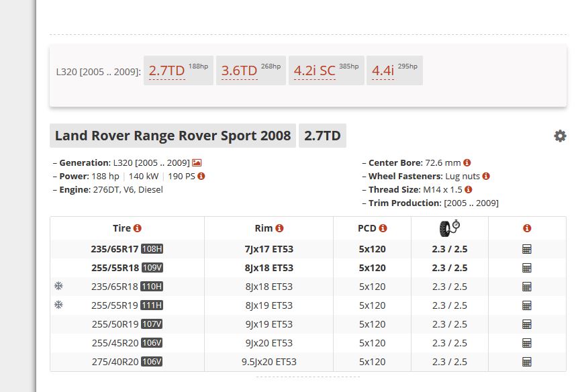Click the Wheel Fasteners info icon

click(x=486, y=177)
